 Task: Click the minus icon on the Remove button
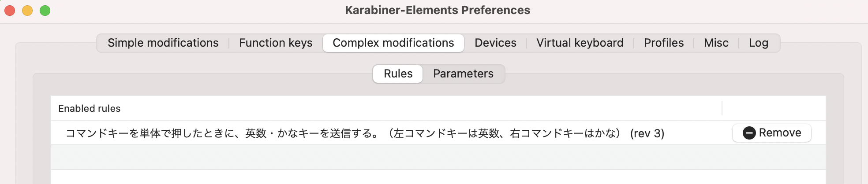(749, 133)
